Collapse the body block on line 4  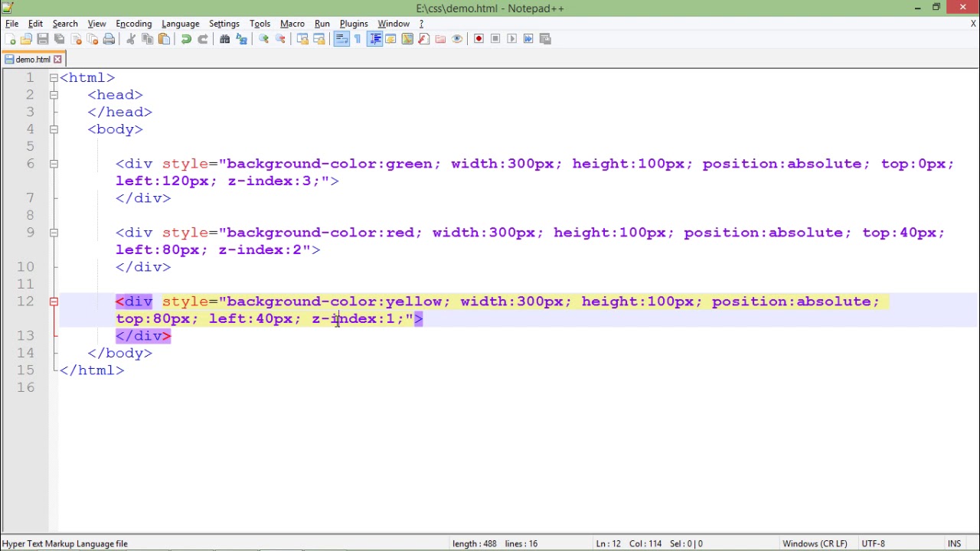pyautogui.click(x=54, y=129)
